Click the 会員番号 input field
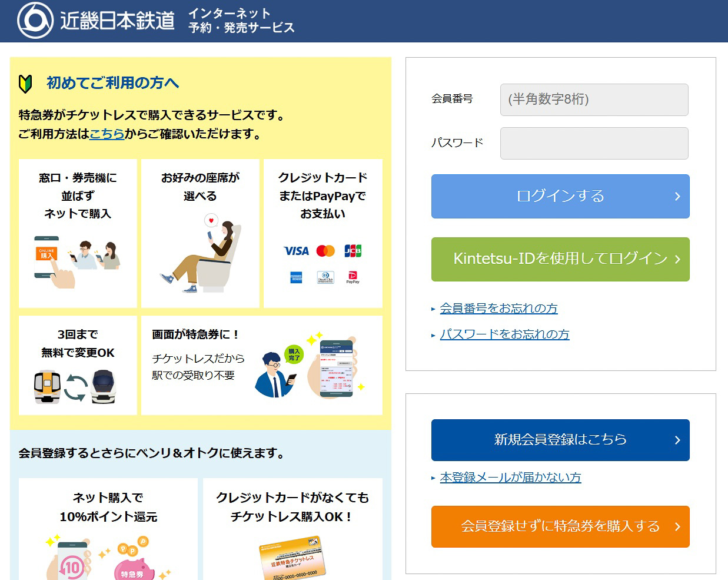 (x=594, y=100)
